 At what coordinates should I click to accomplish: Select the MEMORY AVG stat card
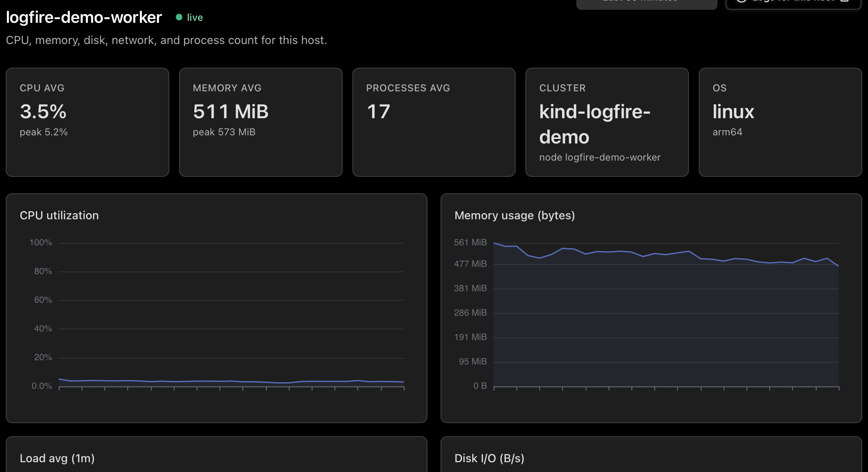click(x=261, y=122)
